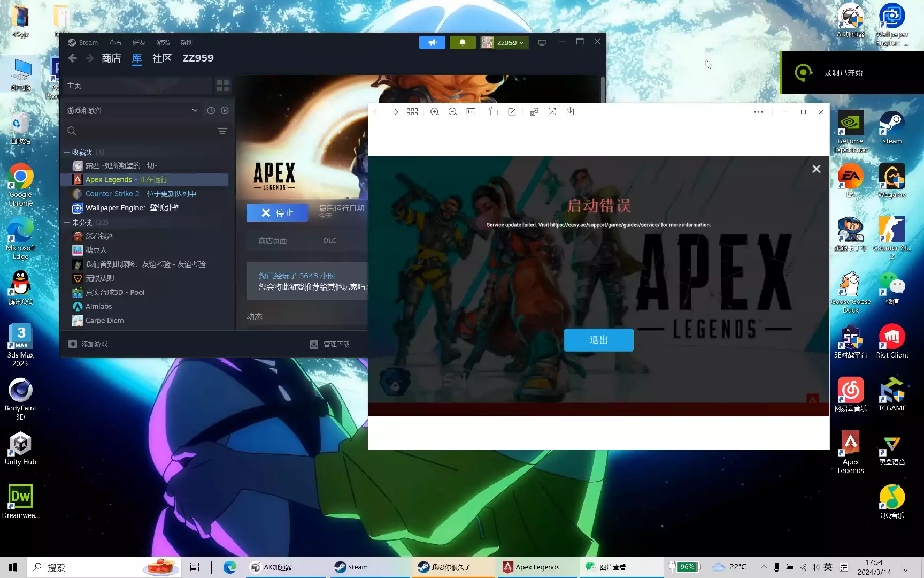Go forward in Steam navigation
924x578 pixels.
tap(90, 58)
